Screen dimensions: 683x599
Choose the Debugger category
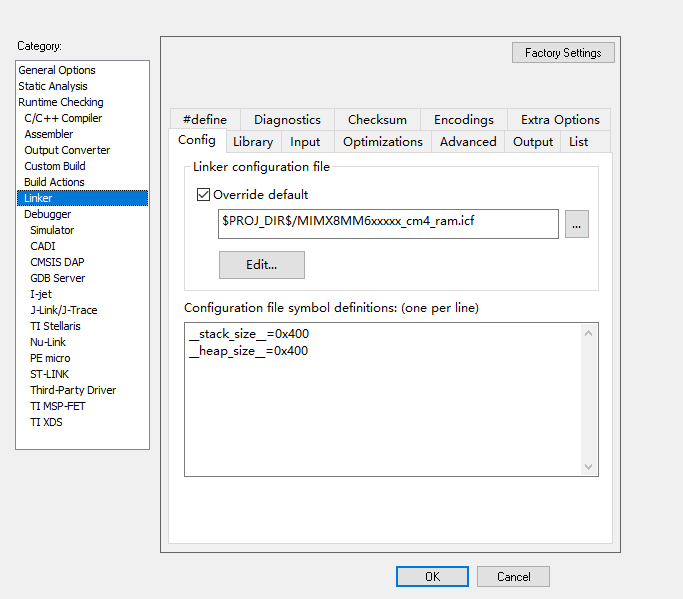click(x=48, y=214)
